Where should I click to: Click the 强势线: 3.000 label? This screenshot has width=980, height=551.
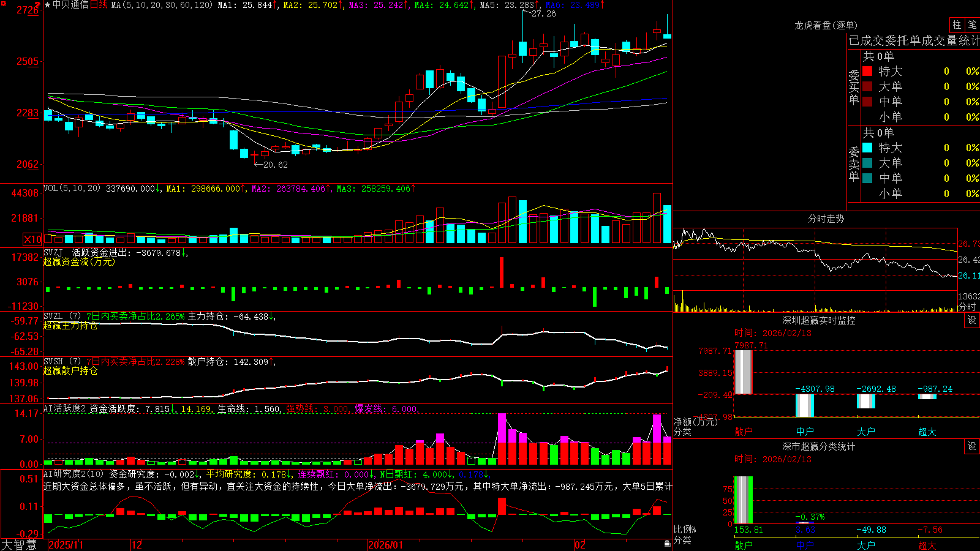tap(317, 409)
